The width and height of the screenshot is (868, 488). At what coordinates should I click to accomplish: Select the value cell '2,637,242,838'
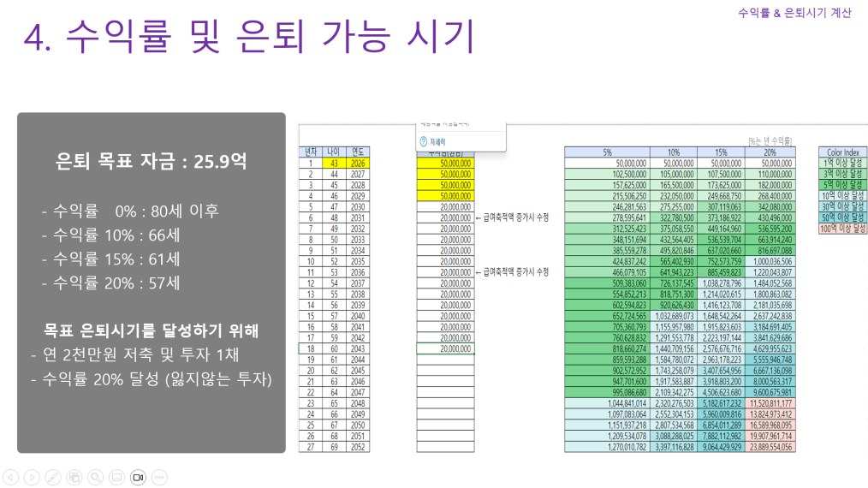770,316
